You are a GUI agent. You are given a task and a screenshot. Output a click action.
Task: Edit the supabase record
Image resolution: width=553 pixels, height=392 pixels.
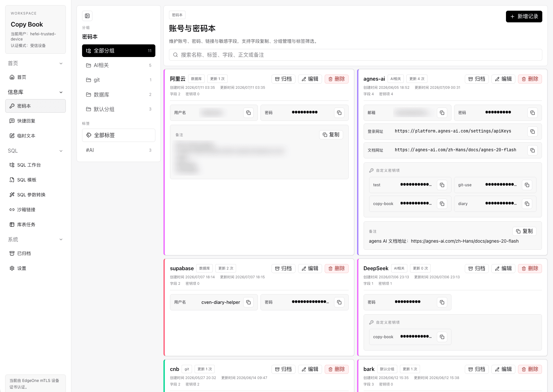(310, 269)
